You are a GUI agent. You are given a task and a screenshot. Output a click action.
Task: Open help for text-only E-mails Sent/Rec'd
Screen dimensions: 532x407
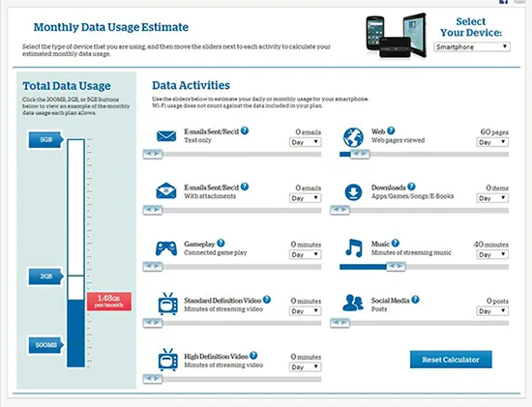pos(245,131)
